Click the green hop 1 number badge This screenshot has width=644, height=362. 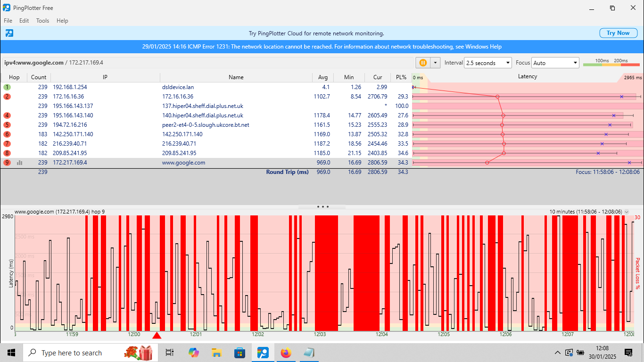point(7,87)
